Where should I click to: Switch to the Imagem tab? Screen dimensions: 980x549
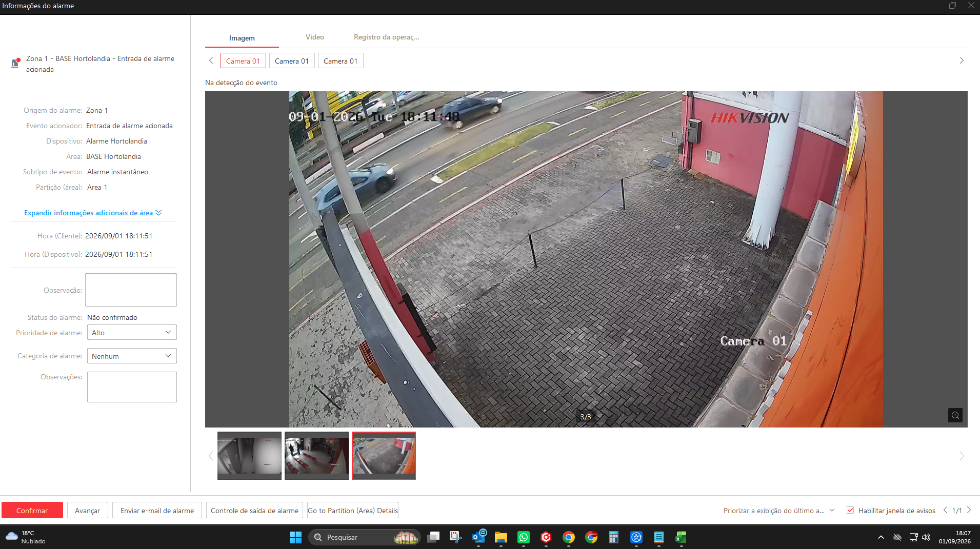[x=242, y=38]
